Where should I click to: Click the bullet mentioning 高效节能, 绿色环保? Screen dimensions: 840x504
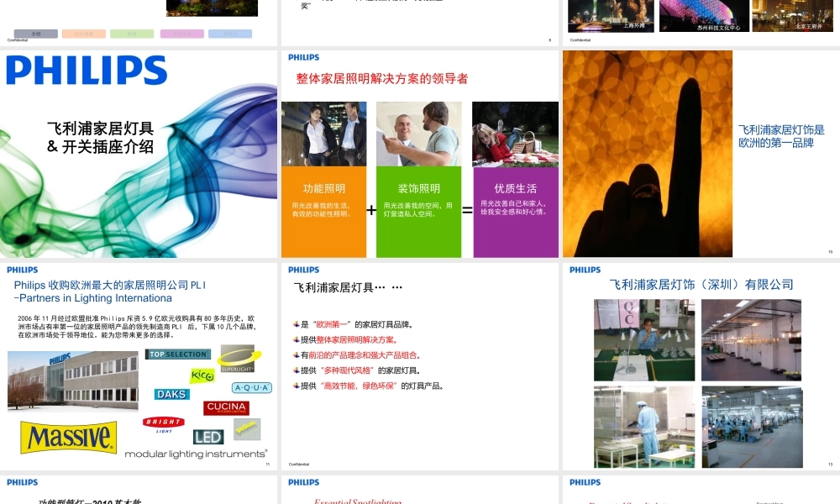pos(368,386)
